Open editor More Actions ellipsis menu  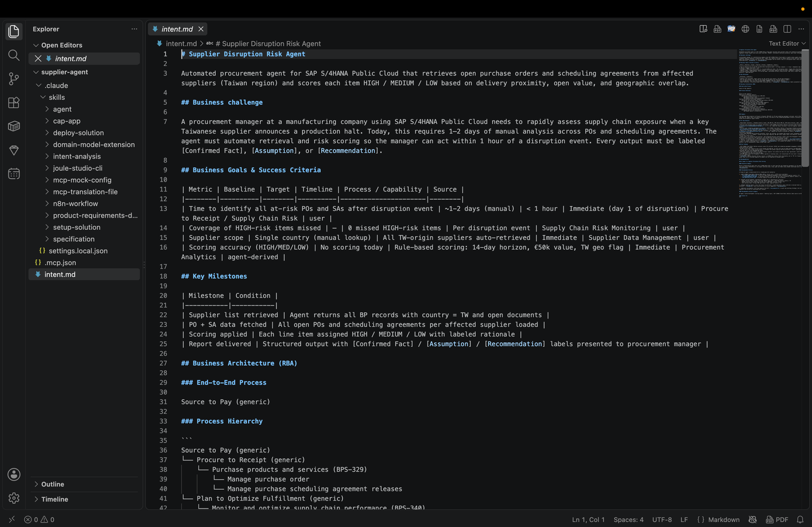pyautogui.click(x=801, y=29)
